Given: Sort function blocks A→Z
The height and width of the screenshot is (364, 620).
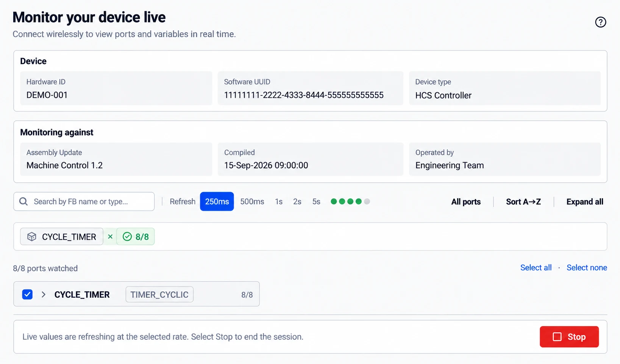Looking at the screenshot, I should [x=523, y=202].
